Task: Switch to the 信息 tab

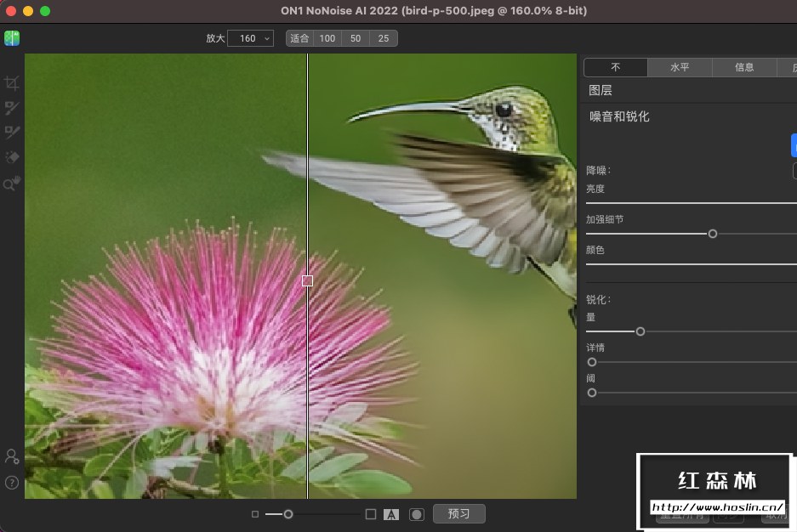Action: tap(744, 68)
